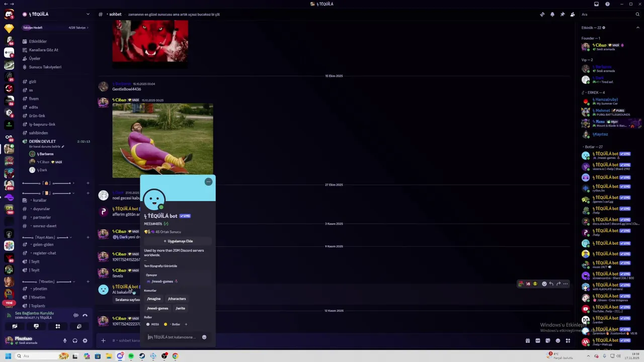Open the soundboard button in voice panel

pyautogui.click(x=79, y=326)
